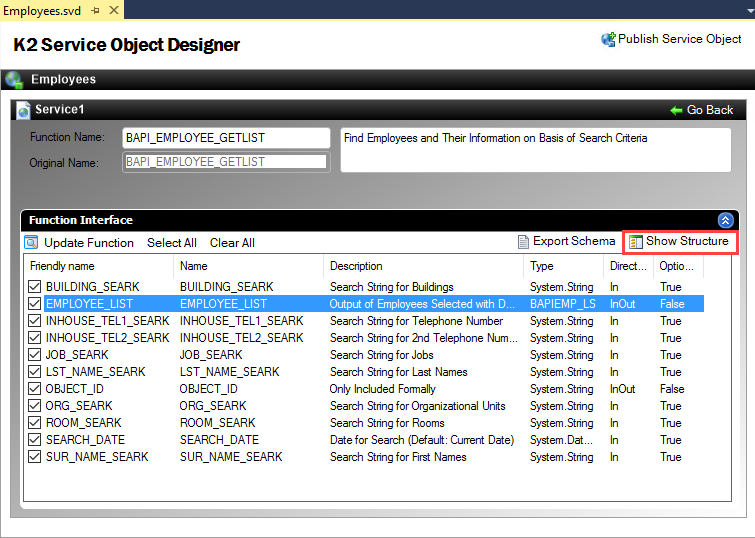
Task: Sort by Description column header
Action: click(x=424, y=266)
